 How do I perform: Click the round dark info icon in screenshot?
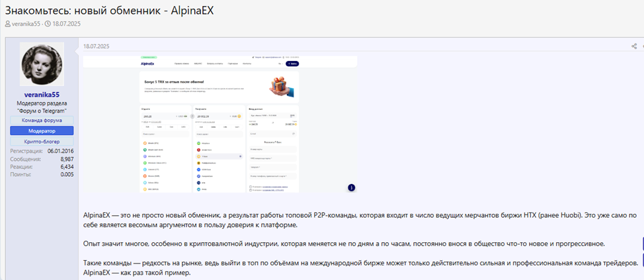[351, 187]
